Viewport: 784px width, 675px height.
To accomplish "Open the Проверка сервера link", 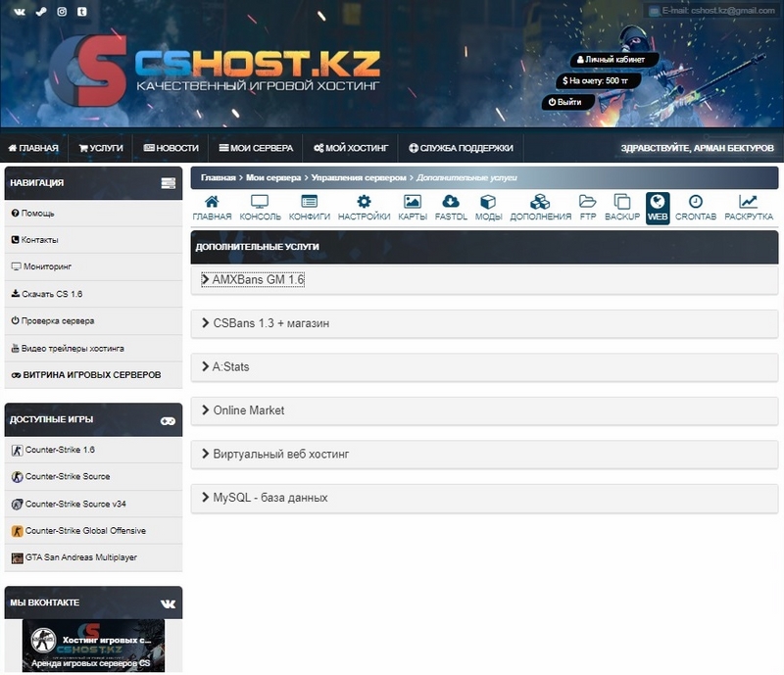I will click(53, 321).
